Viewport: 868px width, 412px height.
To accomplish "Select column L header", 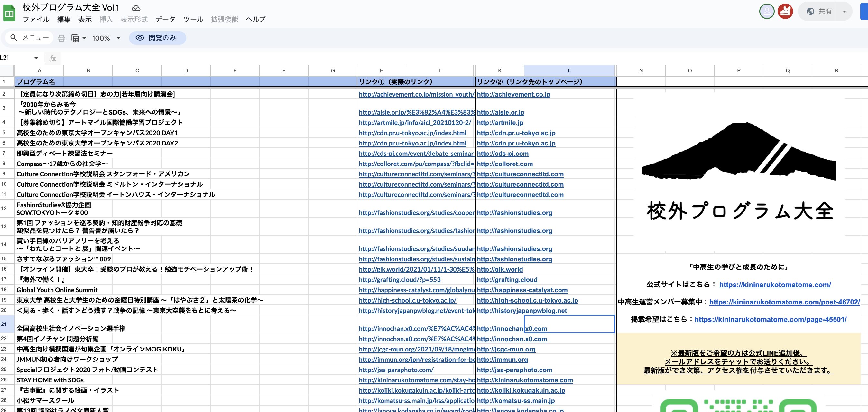I will click(569, 70).
